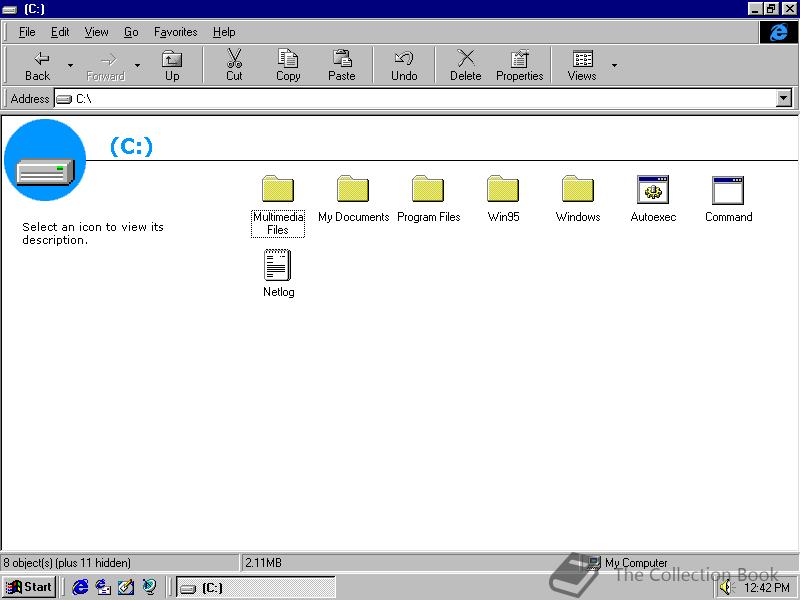
Task: Select the Win95 folder icon
Action: coord(503,189)
